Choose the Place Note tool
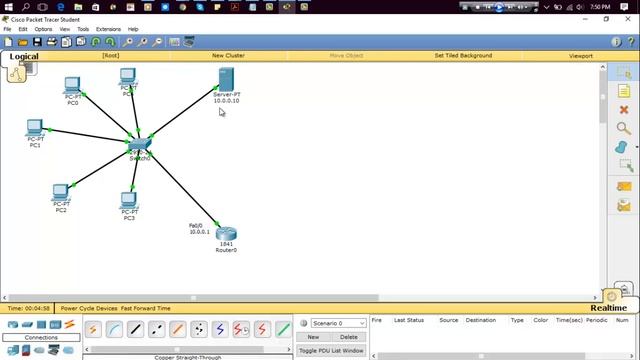Viewport: 640px width, 360px height. tap(624, 91)
